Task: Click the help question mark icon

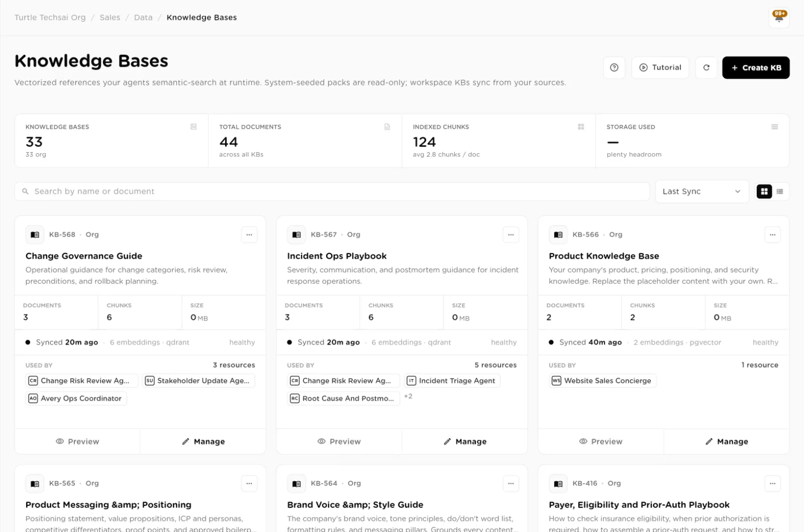Action: tap(614, 67)
